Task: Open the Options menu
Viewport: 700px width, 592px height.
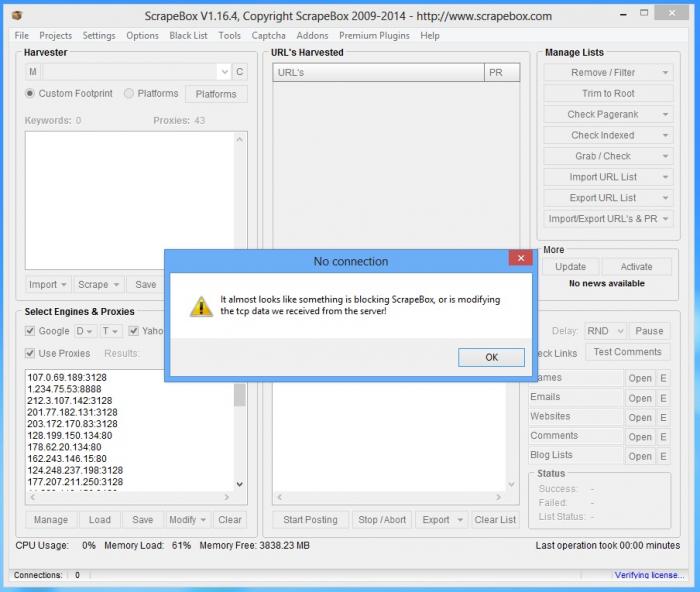Action: tap(142, 35)
